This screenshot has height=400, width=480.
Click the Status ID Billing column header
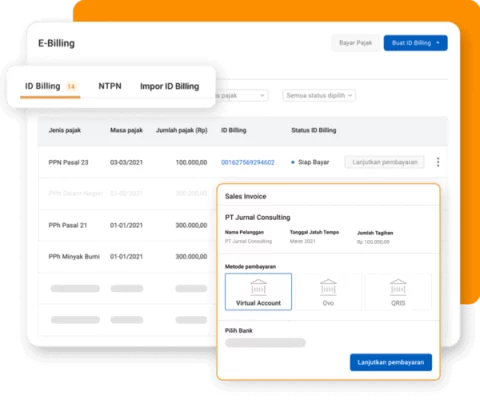pos(314,130)
